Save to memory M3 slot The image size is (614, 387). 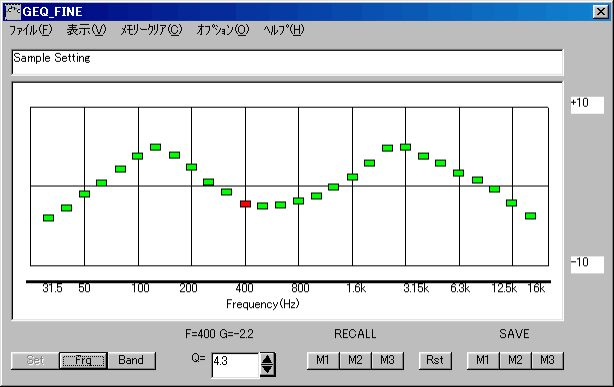(547, 360)
